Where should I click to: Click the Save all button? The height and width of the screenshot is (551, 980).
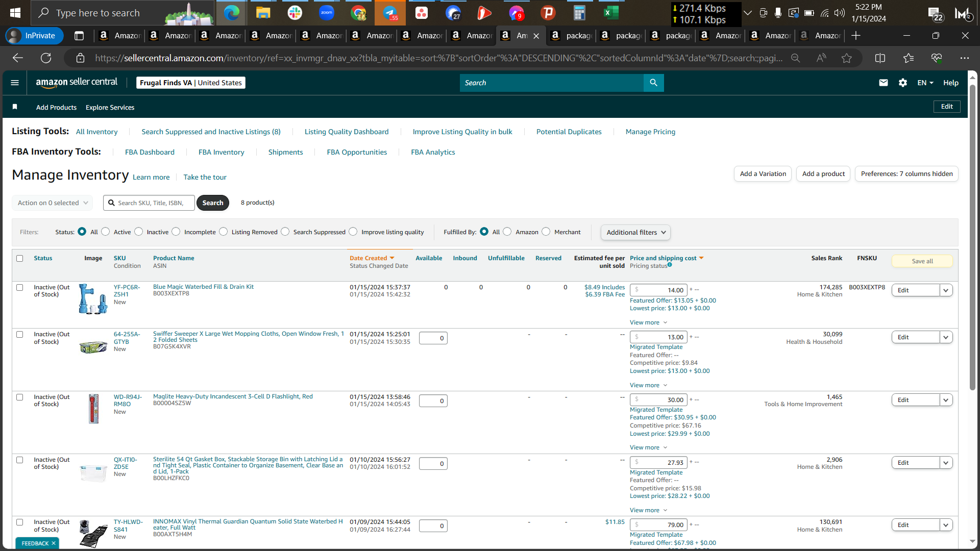coord(922,261)
